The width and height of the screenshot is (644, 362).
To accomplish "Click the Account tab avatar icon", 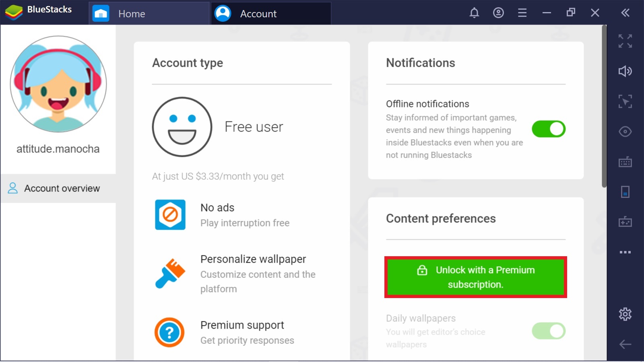I will (x=223, y=13).
